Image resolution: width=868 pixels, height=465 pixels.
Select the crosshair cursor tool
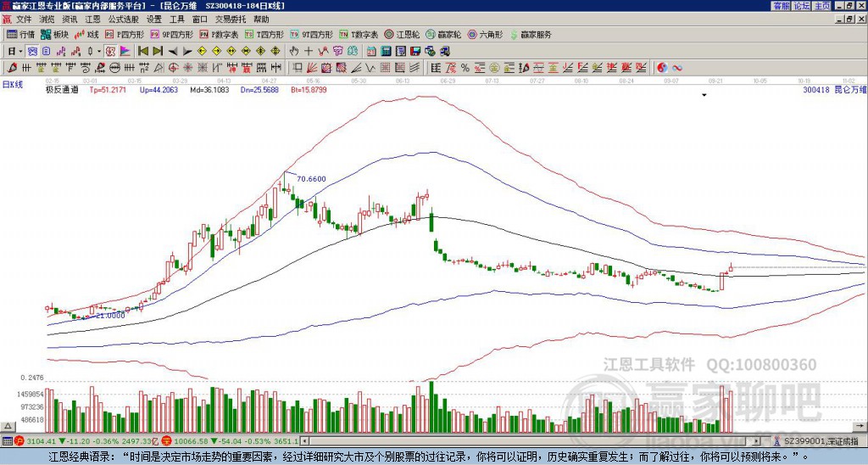309,52
